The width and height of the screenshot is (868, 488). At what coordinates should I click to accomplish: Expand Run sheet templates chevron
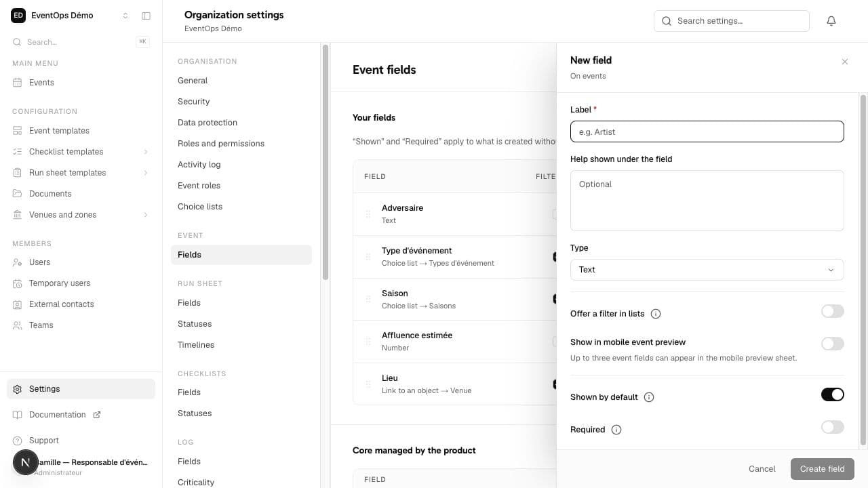[x=146, y=173]
